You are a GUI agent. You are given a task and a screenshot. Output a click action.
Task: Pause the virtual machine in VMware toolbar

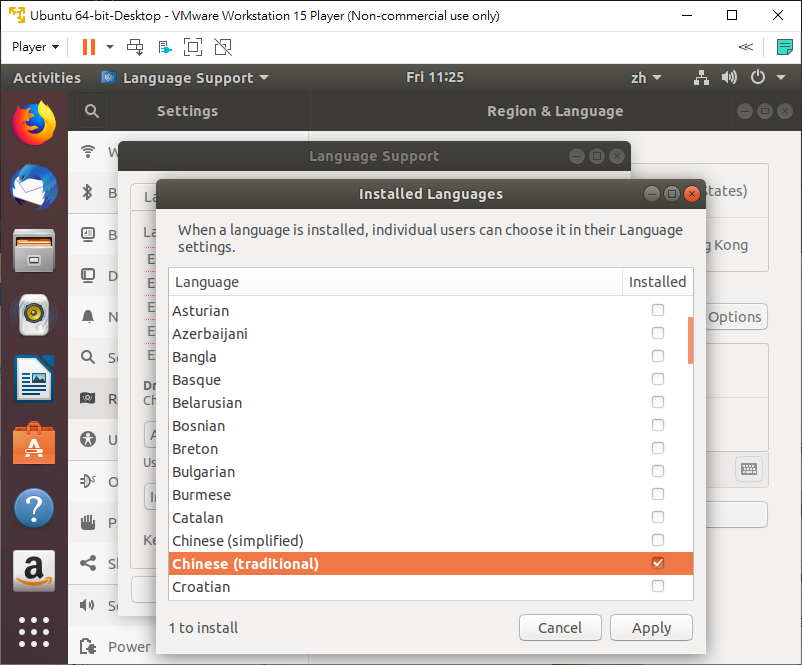(89, 47)
